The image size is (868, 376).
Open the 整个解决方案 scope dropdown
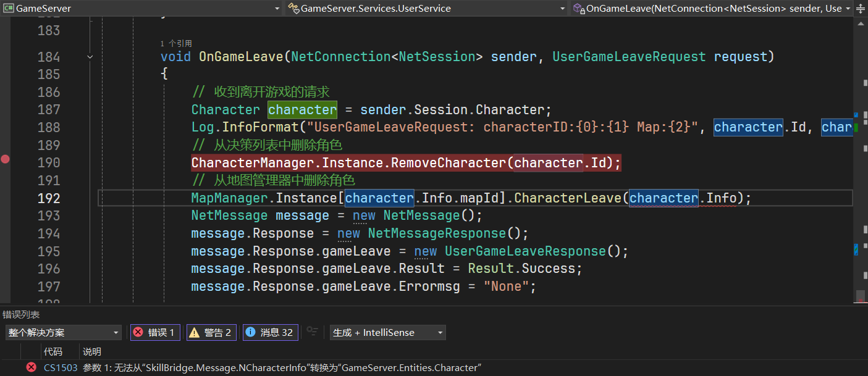(x=63, y=332)
